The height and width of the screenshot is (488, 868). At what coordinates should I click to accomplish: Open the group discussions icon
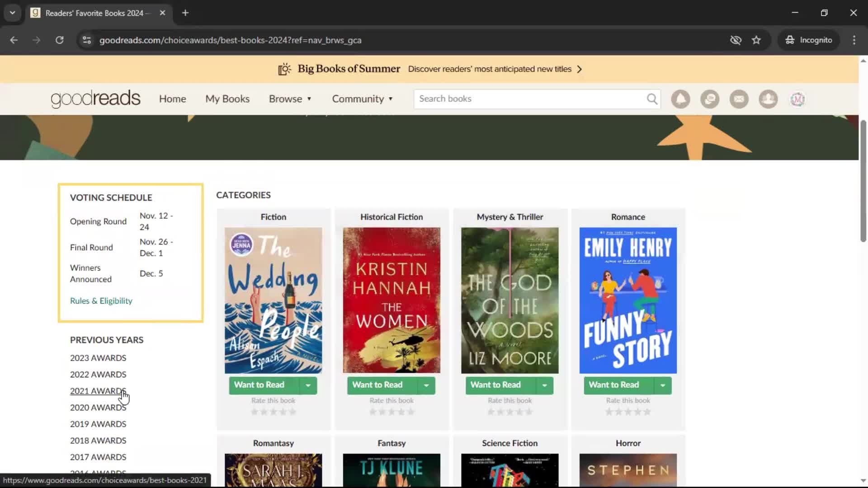(x=710, y=99)
